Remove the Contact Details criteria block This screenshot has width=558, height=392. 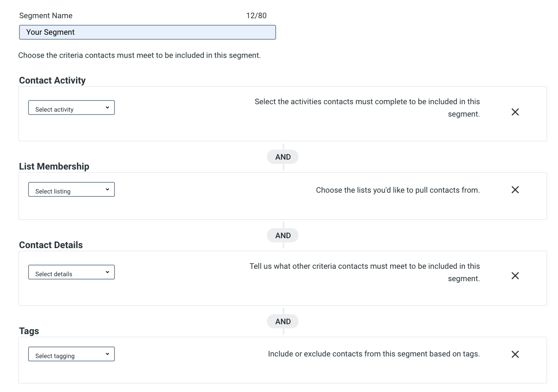[x=515, y=276]
